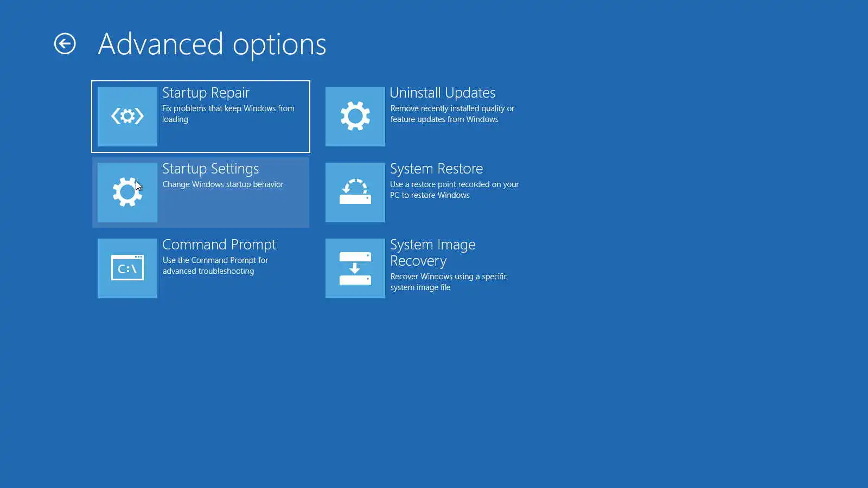Click the Uninstall Updates gear icon
Viewport: 868px width, 488px height.
[355, 116]
